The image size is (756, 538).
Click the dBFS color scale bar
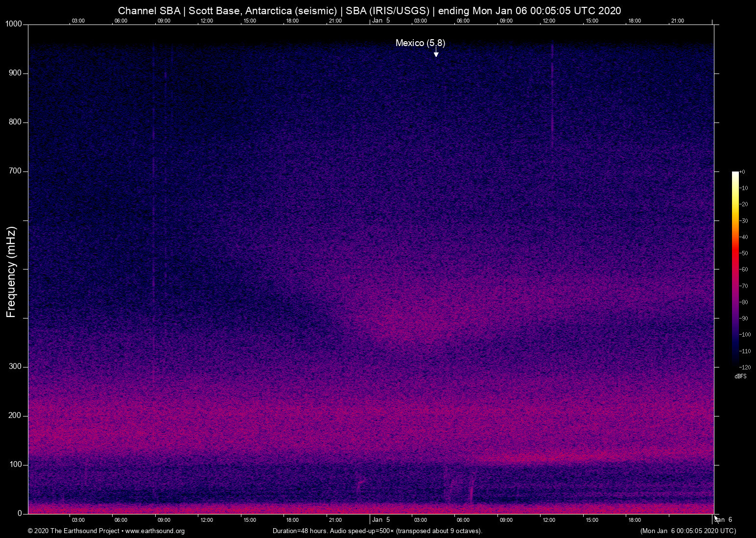click(734, 269)
